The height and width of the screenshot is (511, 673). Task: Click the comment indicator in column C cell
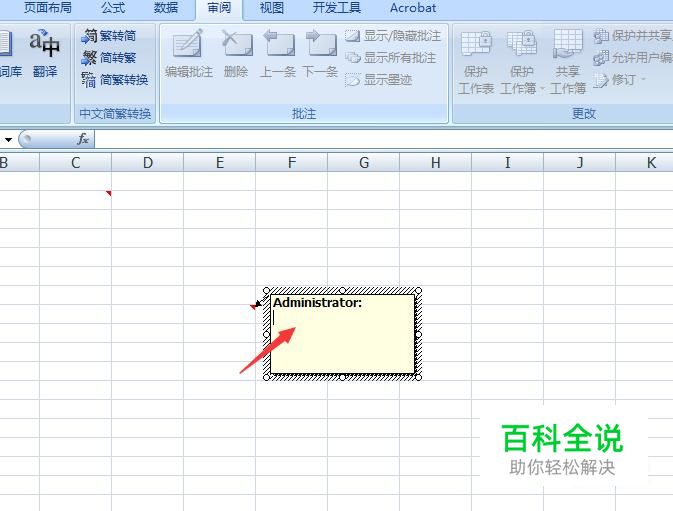coord(109,193)
